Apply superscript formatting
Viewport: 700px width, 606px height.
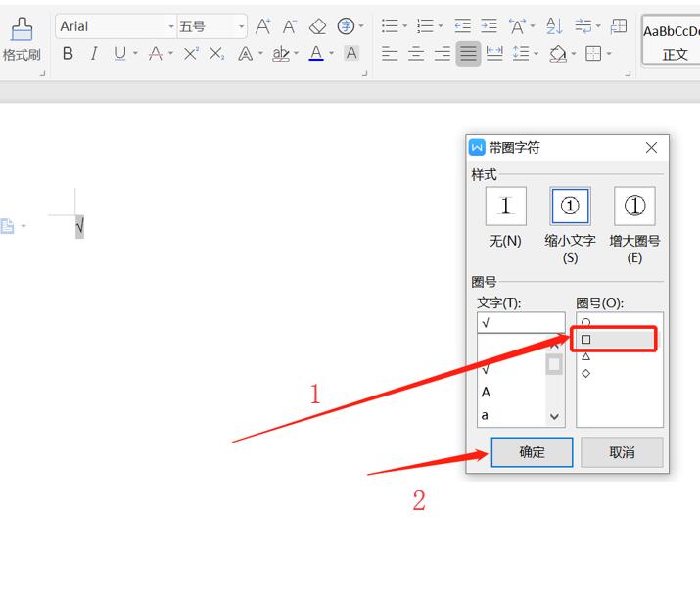191,54
